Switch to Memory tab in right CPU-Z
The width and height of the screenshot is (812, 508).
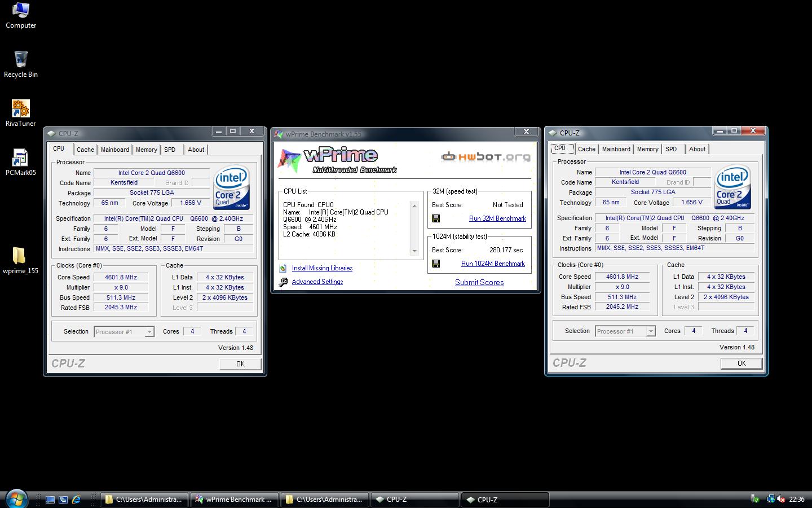(x=648, y=149)
